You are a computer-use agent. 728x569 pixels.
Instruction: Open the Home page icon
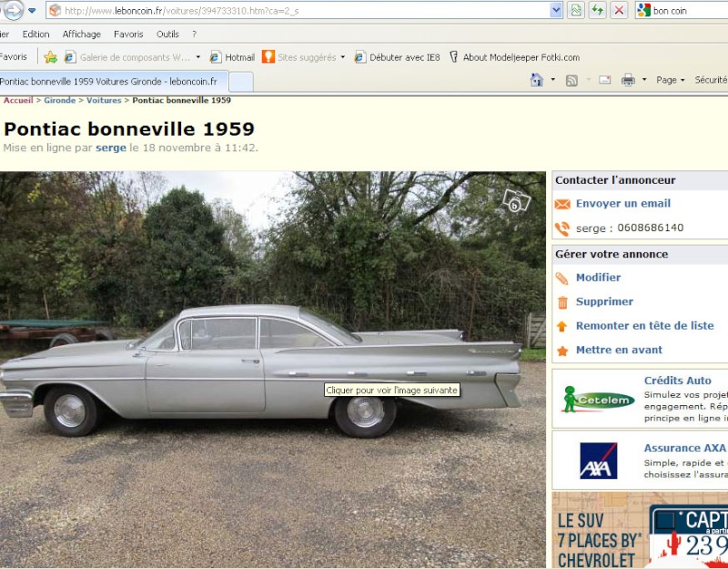pyautogui.click(x=537, y=80)
